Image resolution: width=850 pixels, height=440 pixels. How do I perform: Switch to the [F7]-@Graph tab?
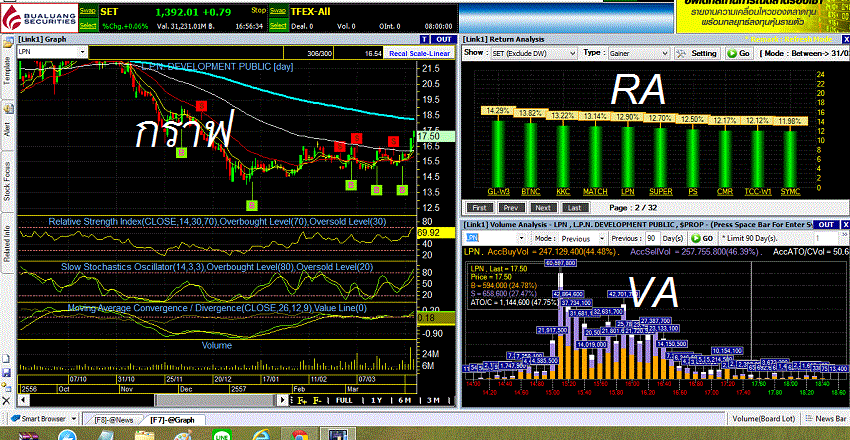point(170,419)
